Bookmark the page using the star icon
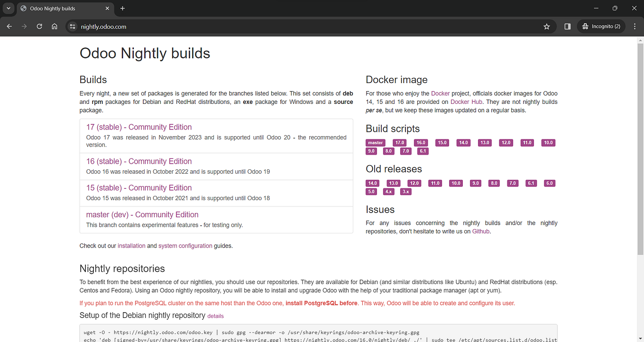 click(547, 27)
